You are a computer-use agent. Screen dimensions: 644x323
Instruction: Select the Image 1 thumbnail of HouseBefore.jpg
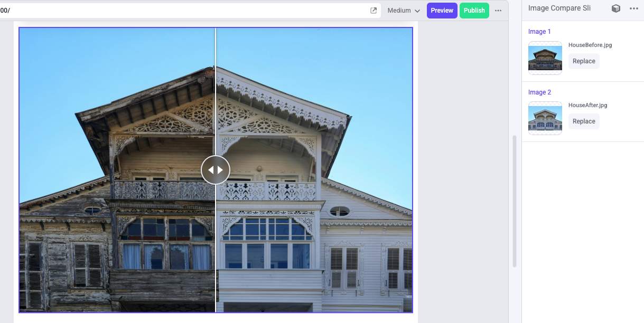(x=545, y=58)
